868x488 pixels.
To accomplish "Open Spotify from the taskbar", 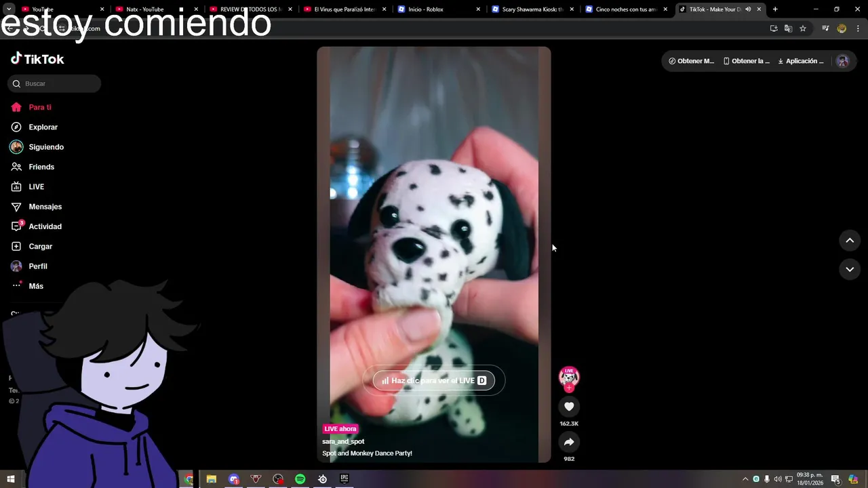I will coord(300,479).
